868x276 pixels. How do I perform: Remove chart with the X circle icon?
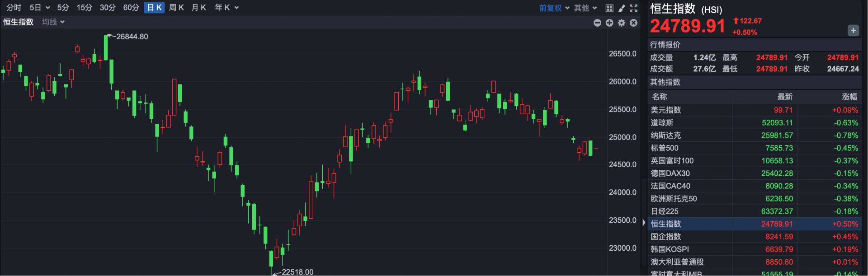[634, 23]
